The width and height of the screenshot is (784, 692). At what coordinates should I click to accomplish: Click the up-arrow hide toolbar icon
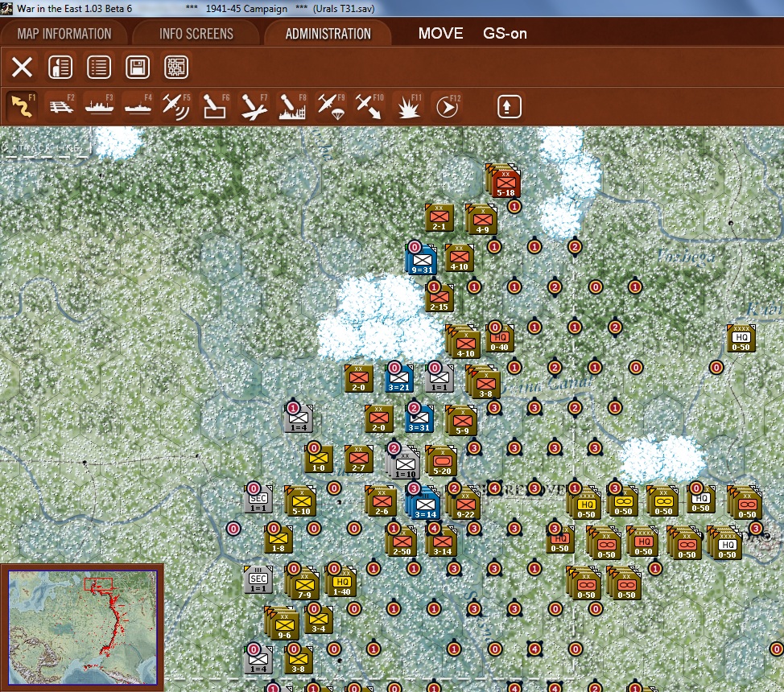pos(509,106)
